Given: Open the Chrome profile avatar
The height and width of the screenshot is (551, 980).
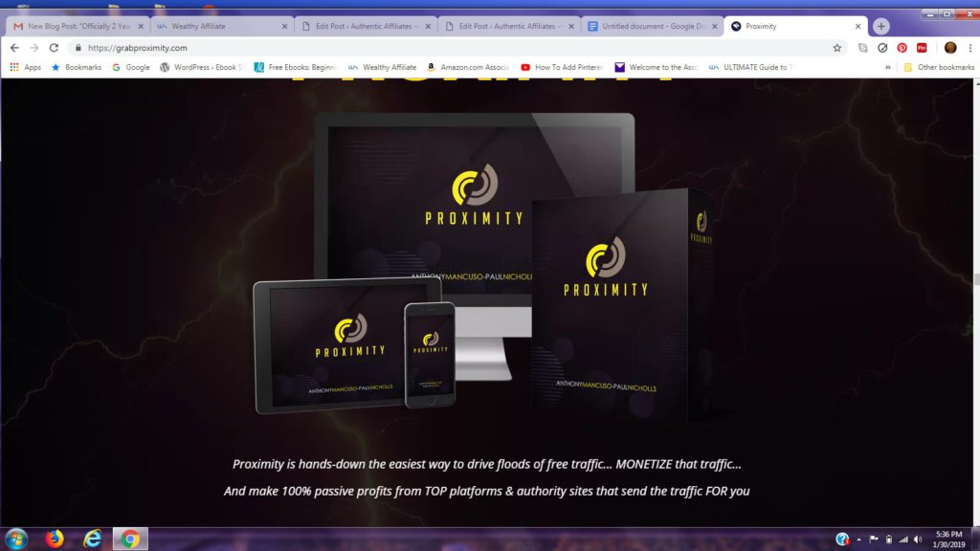Looking at the screenshot, I should 950,48.
